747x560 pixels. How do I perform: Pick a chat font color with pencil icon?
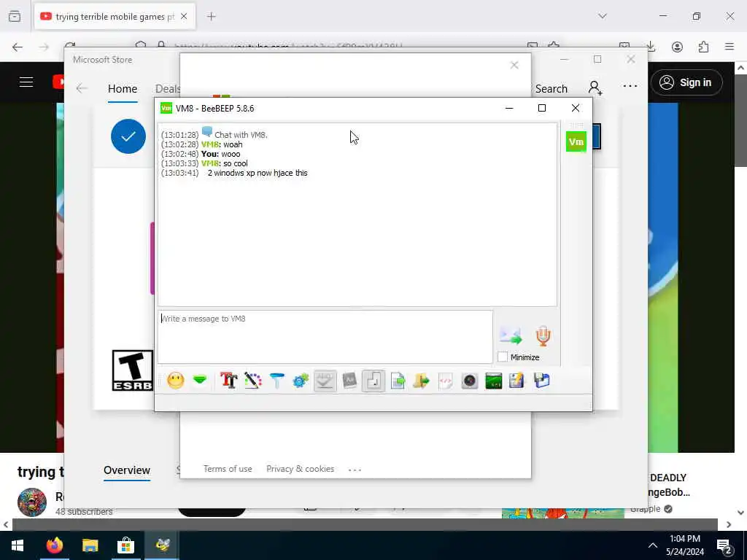pos(253,381)
